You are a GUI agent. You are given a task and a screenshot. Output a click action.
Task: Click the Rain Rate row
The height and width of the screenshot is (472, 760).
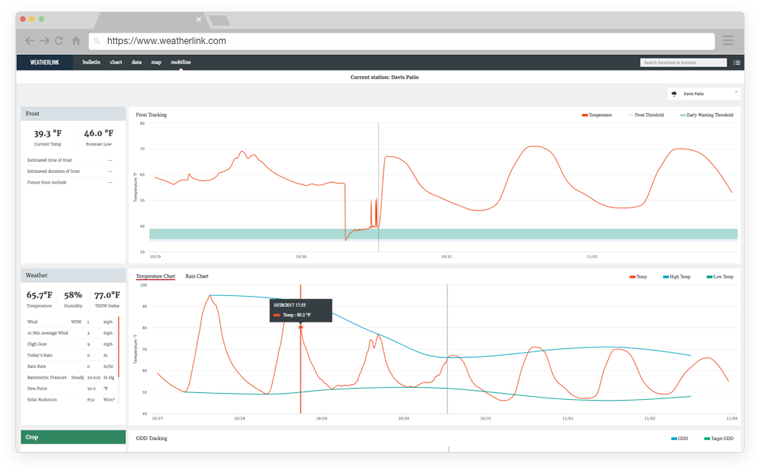[x=70, y=367]
